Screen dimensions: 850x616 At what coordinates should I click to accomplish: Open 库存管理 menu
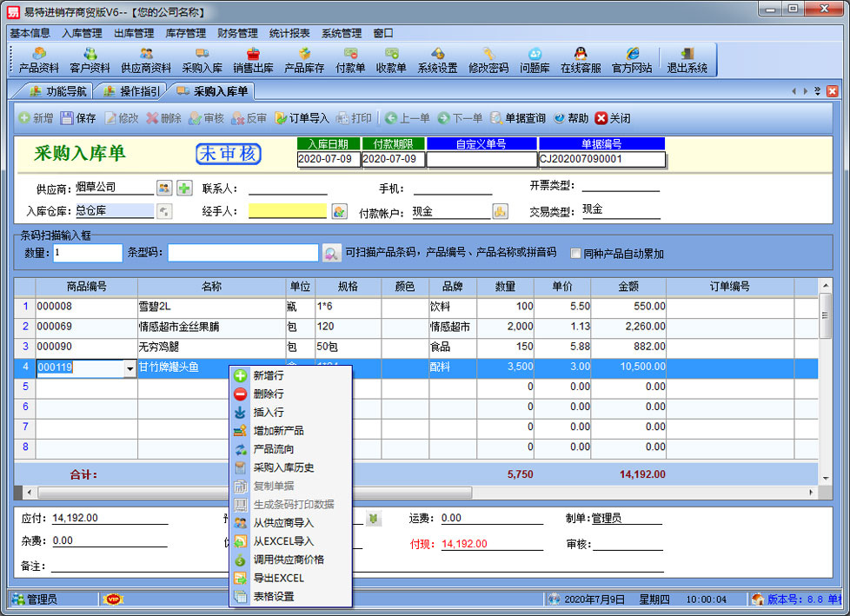(185, 33)
